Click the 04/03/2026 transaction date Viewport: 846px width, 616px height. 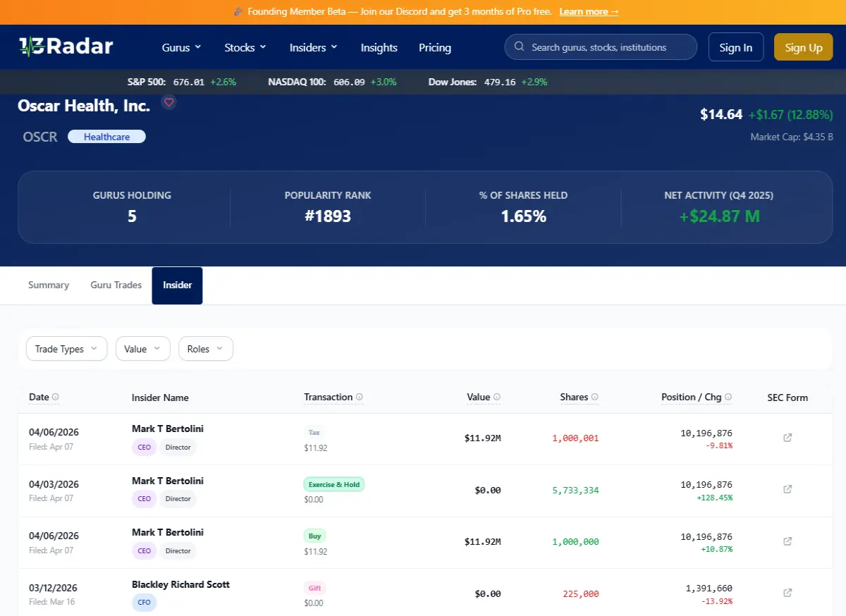click(54, 484)
